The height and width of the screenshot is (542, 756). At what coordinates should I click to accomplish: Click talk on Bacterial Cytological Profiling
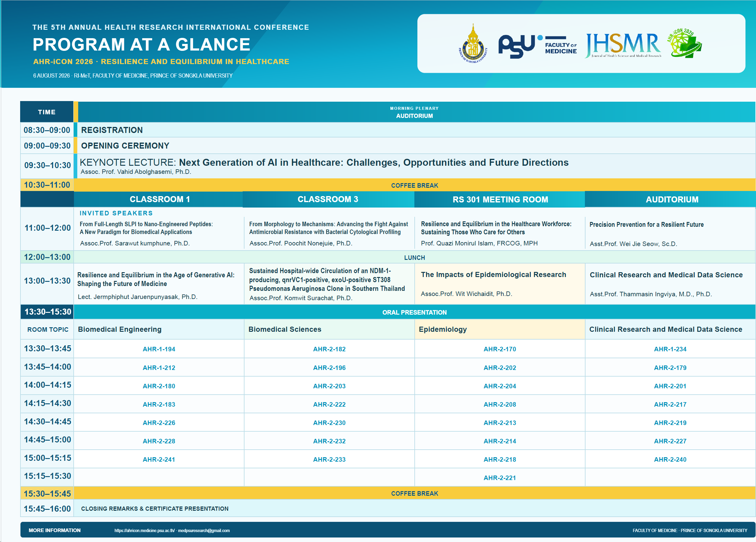328,228
